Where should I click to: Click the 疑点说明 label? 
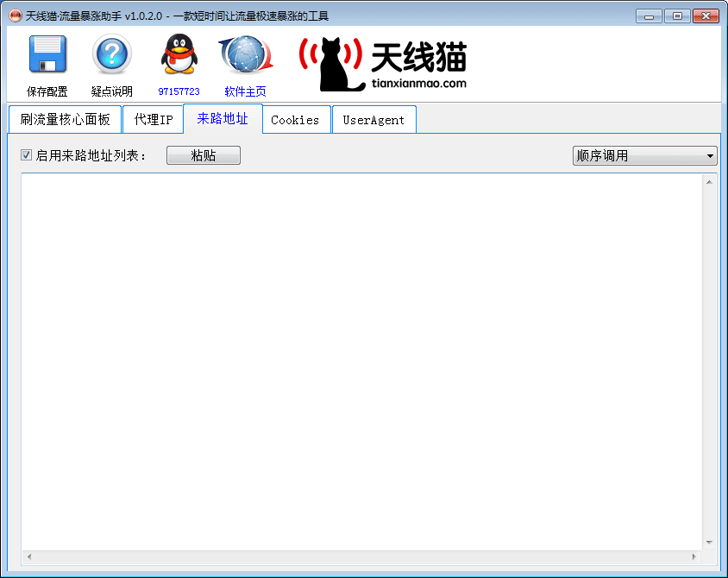tap(112, 91)
